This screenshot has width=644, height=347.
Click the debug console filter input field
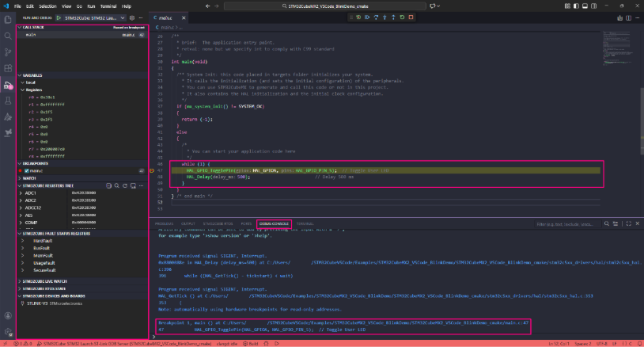(568, 224)
